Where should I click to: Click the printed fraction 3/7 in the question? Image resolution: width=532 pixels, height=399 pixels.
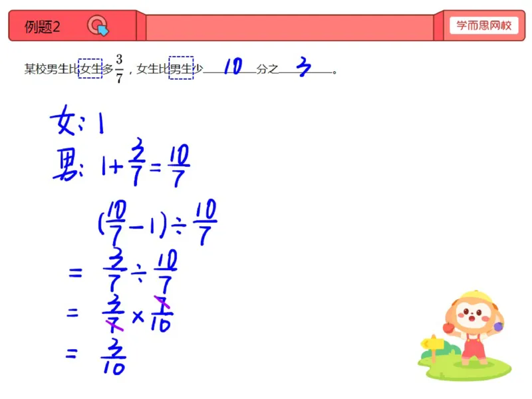click(119, 68)
